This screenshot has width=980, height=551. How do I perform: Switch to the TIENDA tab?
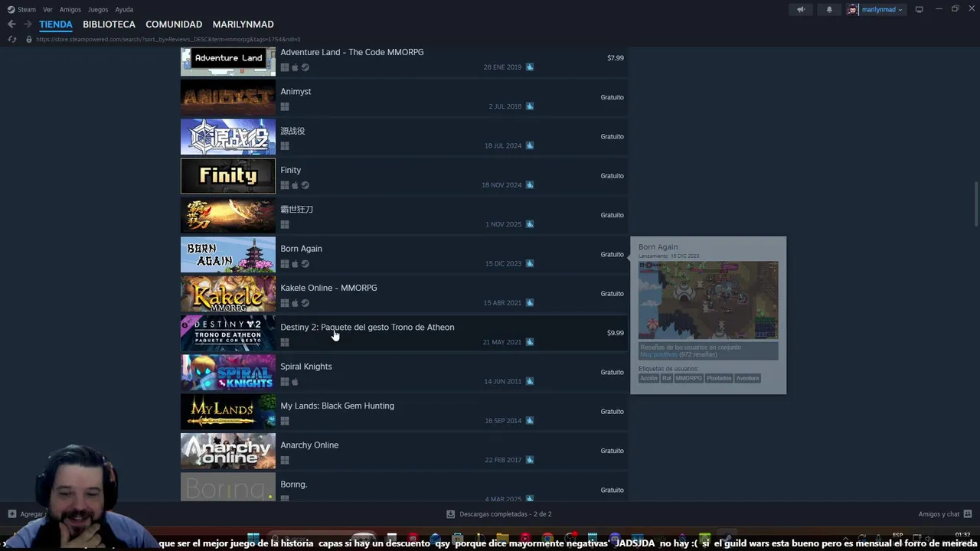click(x=56, y=24)
